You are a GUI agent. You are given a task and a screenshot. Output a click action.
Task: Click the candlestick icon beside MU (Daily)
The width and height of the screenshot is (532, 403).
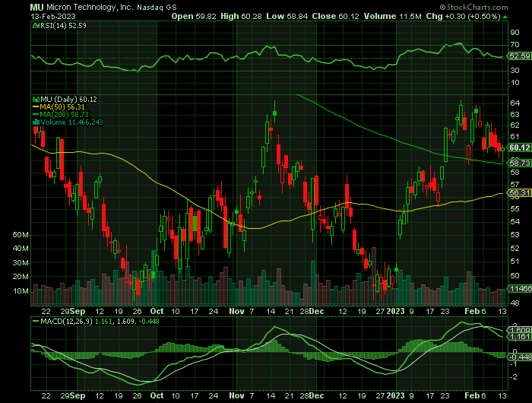tap(33, 100)
